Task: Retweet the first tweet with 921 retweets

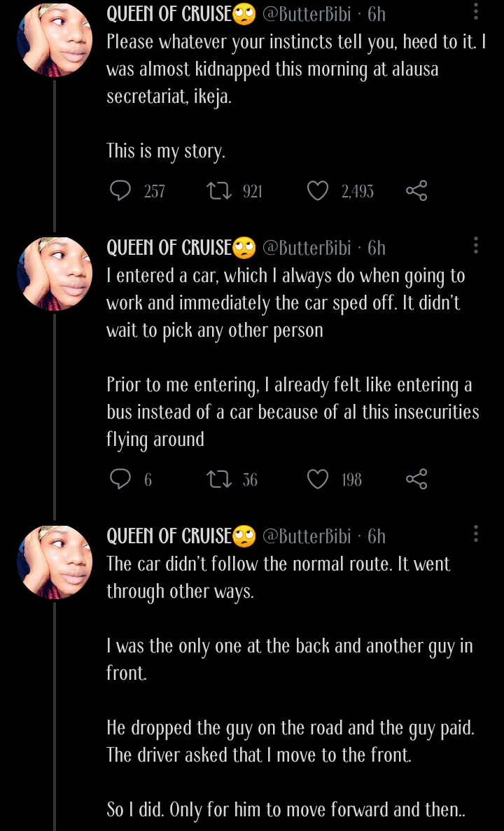Action: 220,190
